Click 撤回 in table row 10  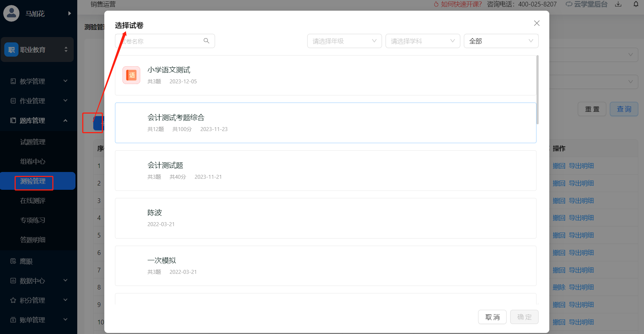click(x=559, y=322)
